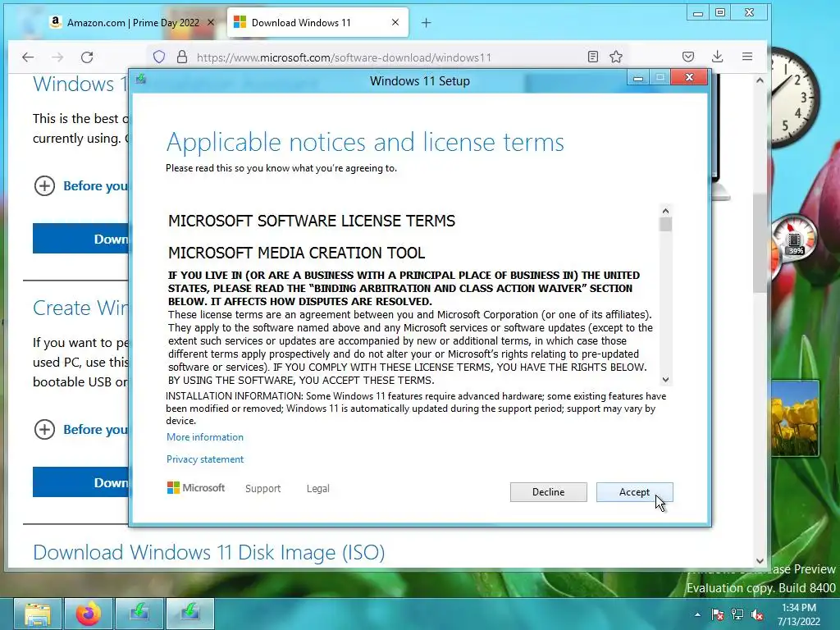This screenshot has width=840, height=630.
Task: Close the Windows 11 Setup window
Action: coord(689,78)
